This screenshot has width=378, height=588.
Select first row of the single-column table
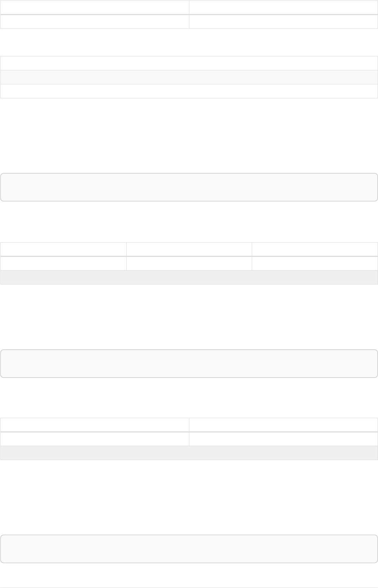tap(189, 63)
